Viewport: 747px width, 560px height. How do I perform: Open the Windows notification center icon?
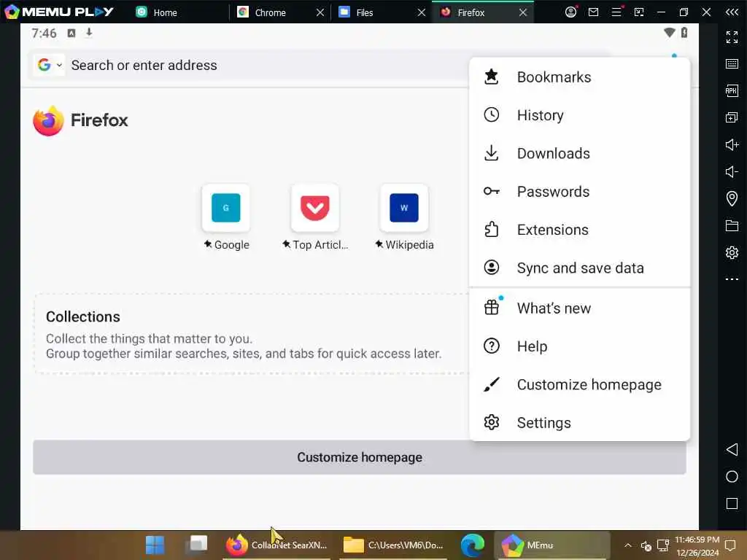coord(729,545)
